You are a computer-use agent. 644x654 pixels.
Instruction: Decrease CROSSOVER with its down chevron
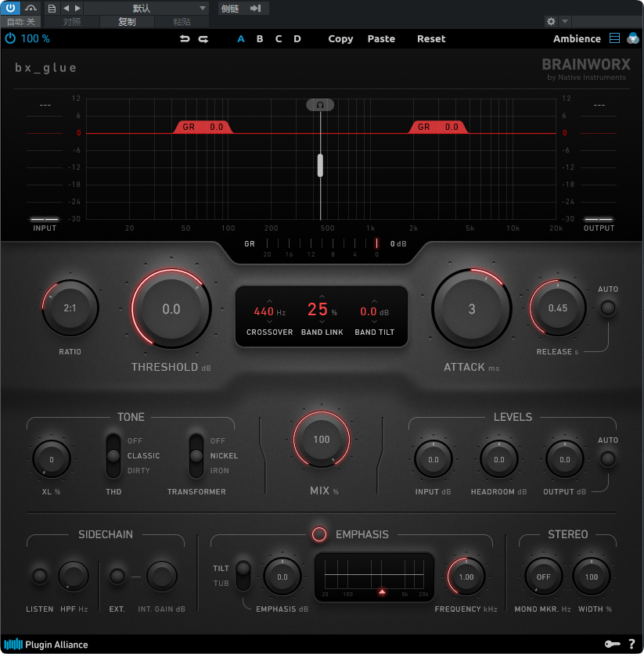tap(269, 322)
